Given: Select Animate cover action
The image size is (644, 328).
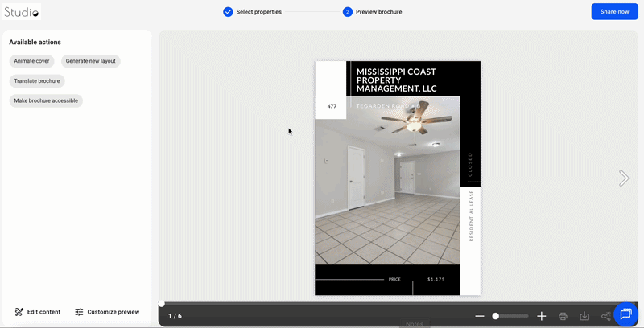Looking at the screenshot, I should coord(31,61).
